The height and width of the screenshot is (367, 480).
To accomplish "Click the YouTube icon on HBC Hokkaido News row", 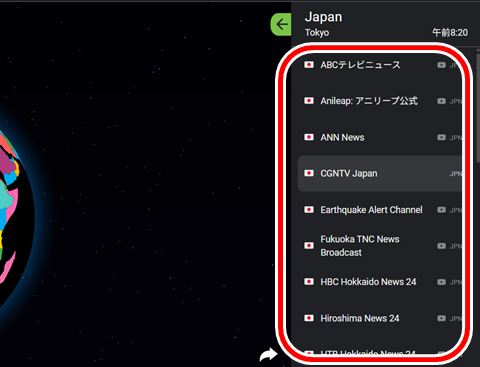I will [x=441, y=282].
